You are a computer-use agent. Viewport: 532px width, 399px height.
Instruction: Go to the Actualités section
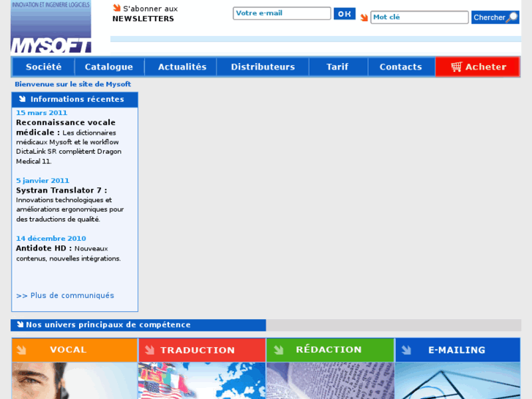point(182,67)
